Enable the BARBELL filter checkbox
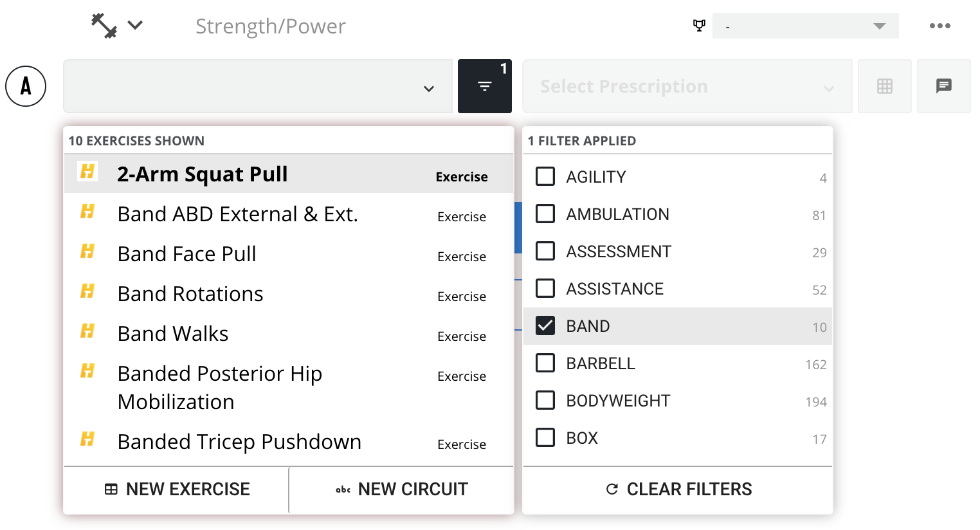Image resolution: width=980 pixels, height=530 pixels. click(x=545, y=363)
